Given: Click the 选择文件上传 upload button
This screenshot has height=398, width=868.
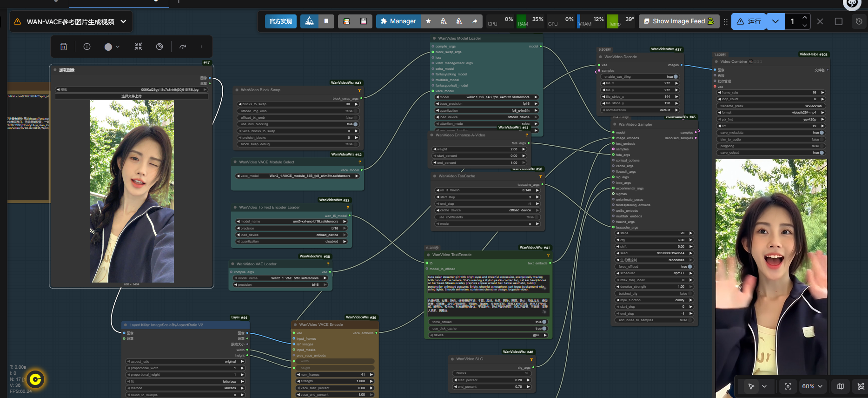Looking at the screenshot, I should (x=132, y=96).
